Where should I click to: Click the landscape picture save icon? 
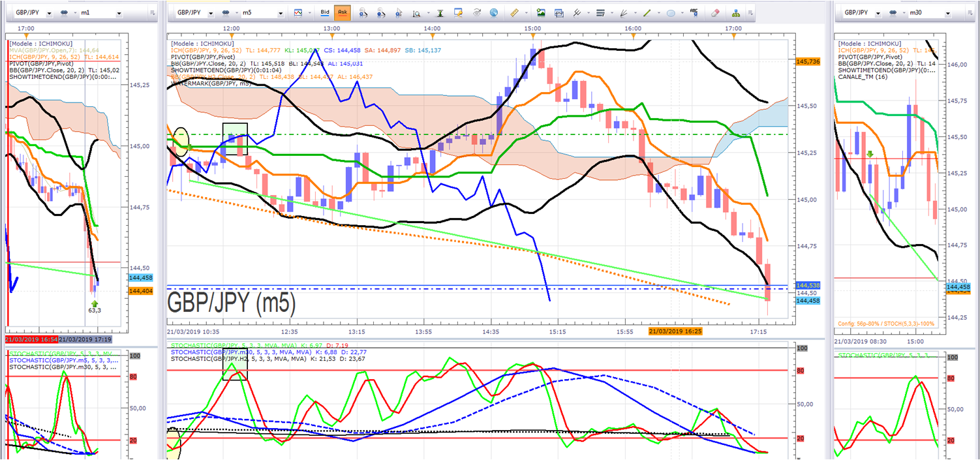tap(541, 12)
